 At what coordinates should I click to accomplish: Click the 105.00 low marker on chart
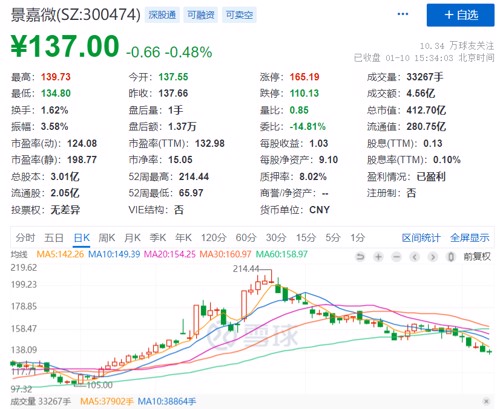click(99, 385)
